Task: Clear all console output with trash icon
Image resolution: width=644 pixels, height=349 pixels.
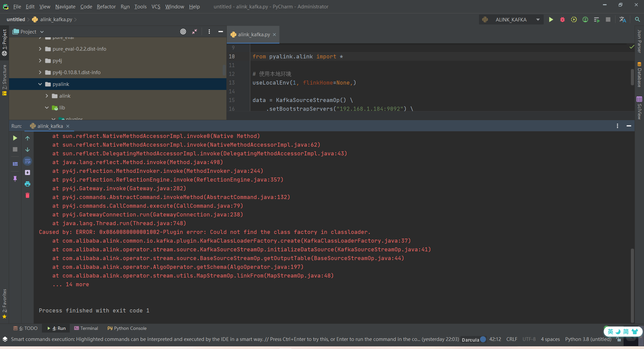Action: 28,195
